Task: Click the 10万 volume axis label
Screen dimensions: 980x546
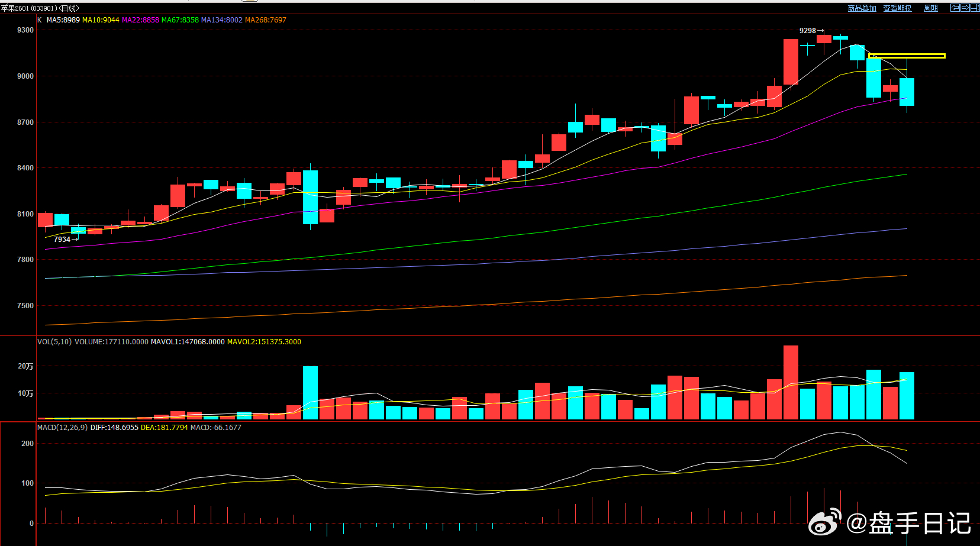Action: 25,393
